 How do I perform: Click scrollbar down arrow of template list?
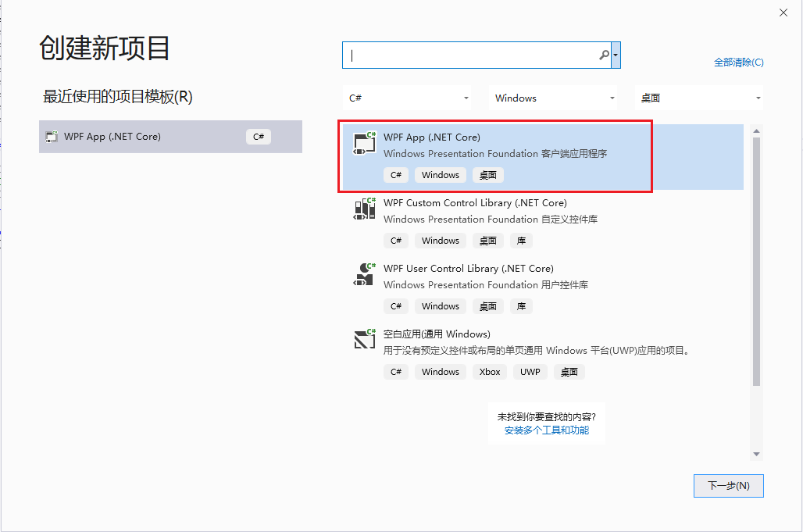(756, 454)
